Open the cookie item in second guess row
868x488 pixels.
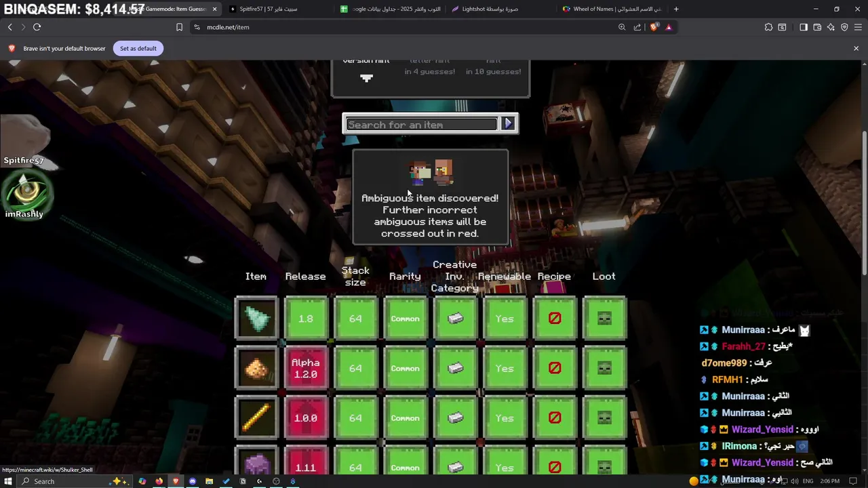256,368
